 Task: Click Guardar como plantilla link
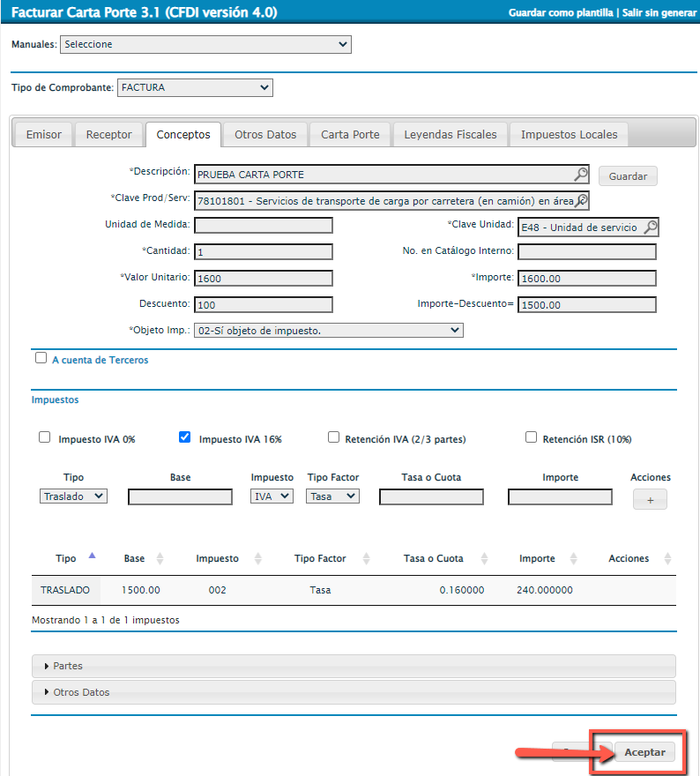click(x=561, y=13)
